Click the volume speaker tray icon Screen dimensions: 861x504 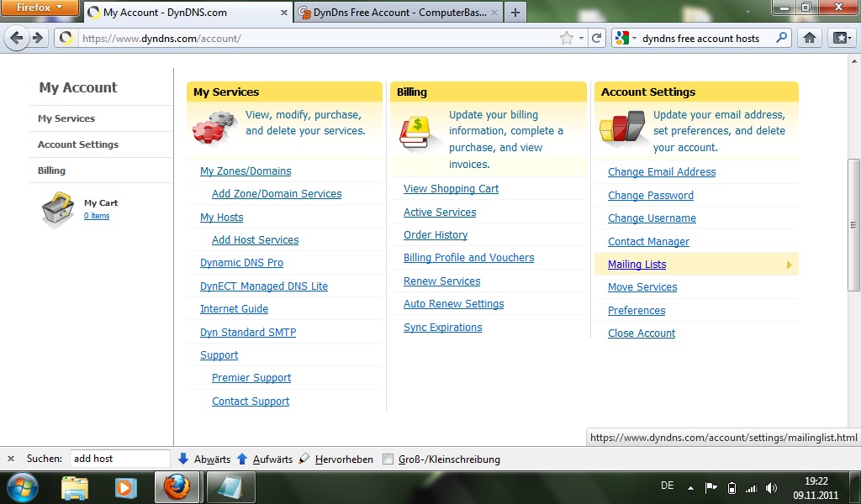(x=772, y=487)
